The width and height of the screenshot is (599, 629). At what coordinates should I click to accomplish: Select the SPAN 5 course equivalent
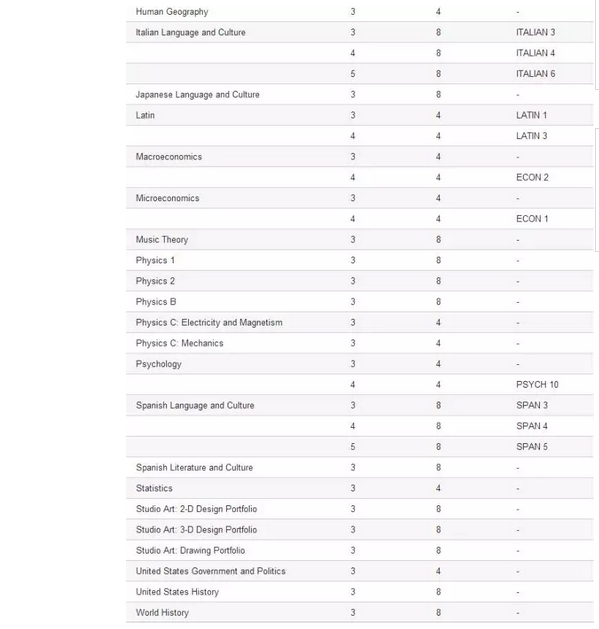coord(532,447)
